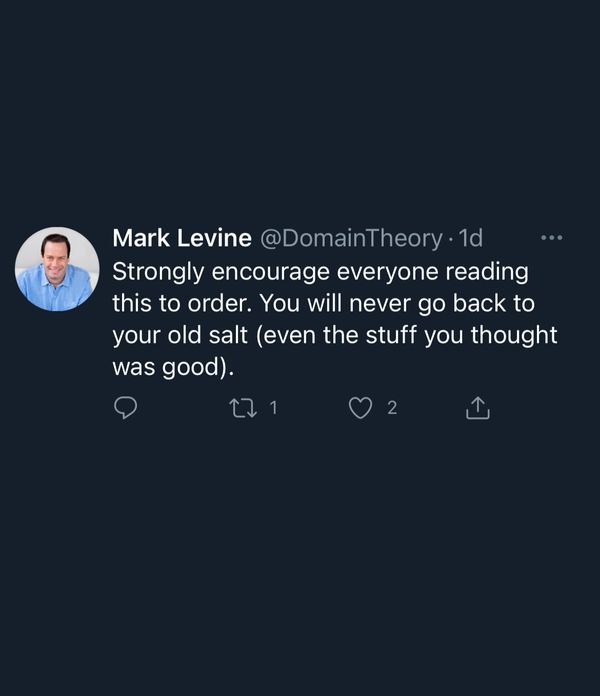Open Mark Levine's profile picture

57,269
